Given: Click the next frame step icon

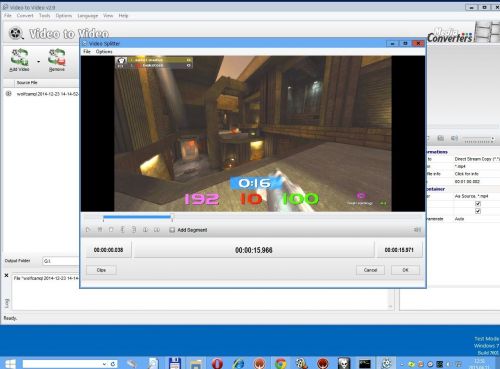Looking at the screenshot, I should point(157,230).
